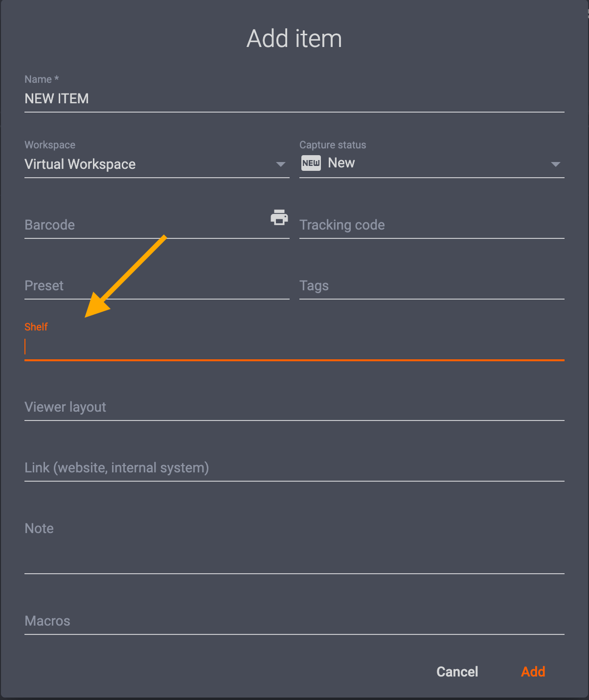589x700 pixels.
Task: Click into the Note text area
Action: 294,548
